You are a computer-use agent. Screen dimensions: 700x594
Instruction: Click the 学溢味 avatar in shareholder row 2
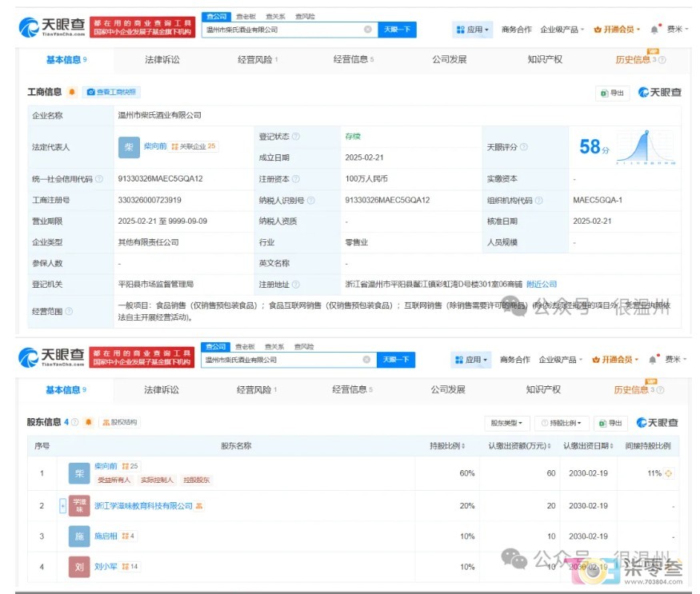[79, 505]
